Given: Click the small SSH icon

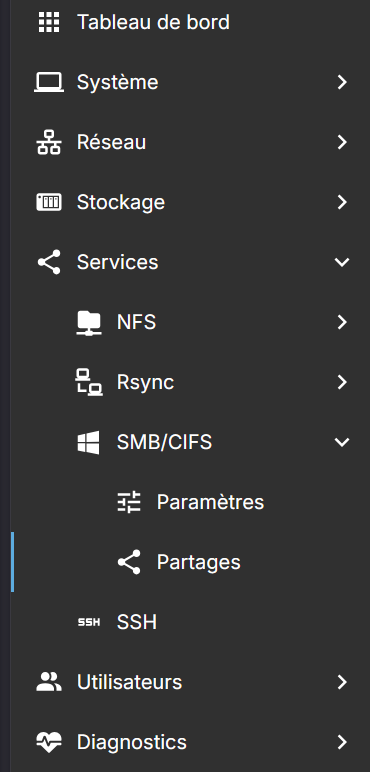Looking at the screenshot, I should 89,622.
